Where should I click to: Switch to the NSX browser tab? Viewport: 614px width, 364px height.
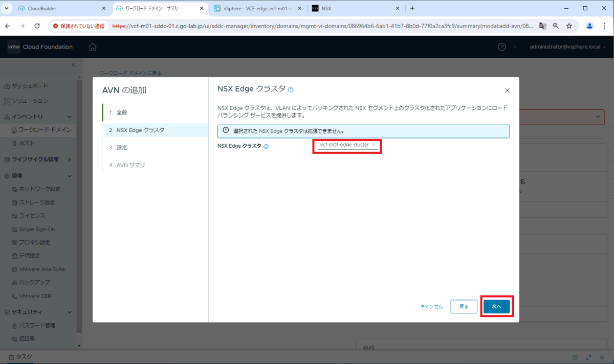(x=356, y=8)
